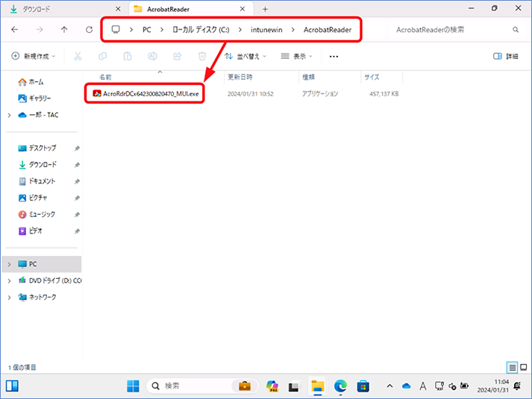This screenshot has height=399, width=532.
Task: Switch to the details list view icon
Action: [513, 367]
